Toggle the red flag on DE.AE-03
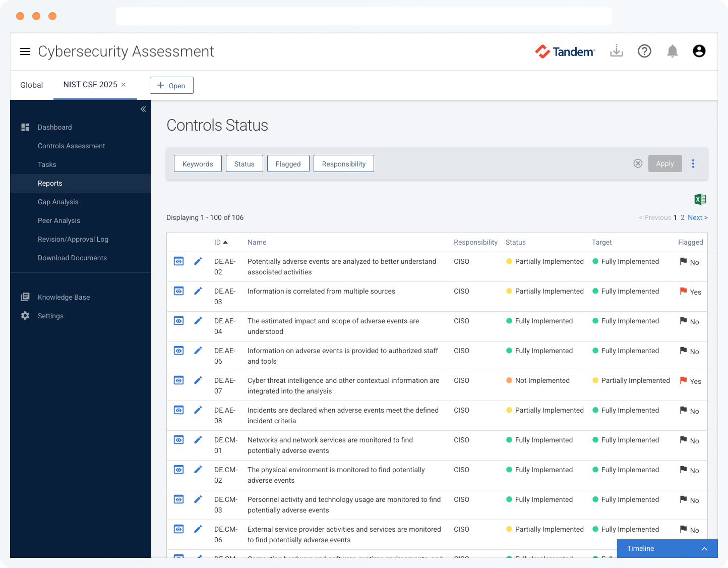 coord(683,291)
